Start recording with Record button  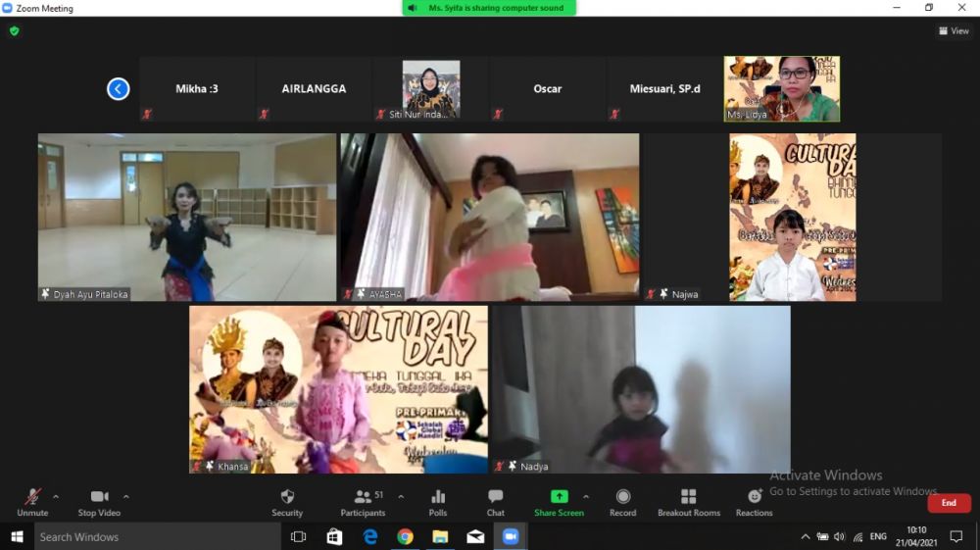622,503
